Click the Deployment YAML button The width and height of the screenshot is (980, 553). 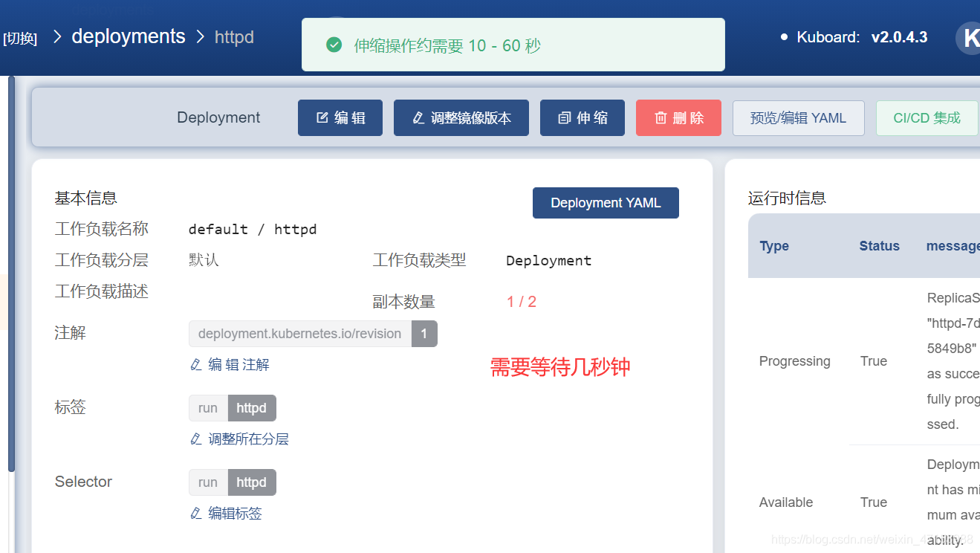point(606,203)
